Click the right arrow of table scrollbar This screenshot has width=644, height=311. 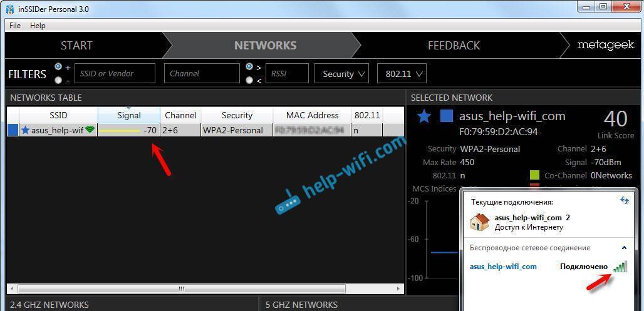pyautogui.click(x=398, y=289)
